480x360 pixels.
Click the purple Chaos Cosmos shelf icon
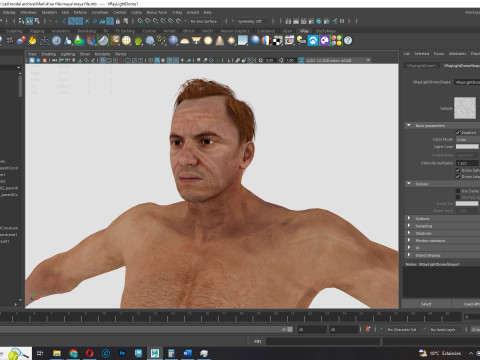click(324, 41)
